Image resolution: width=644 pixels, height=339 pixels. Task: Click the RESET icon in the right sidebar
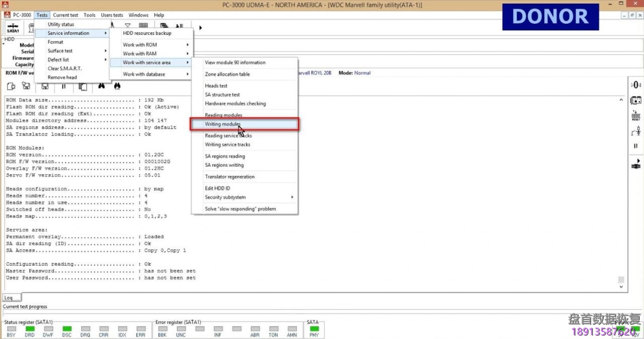point(636,116)
